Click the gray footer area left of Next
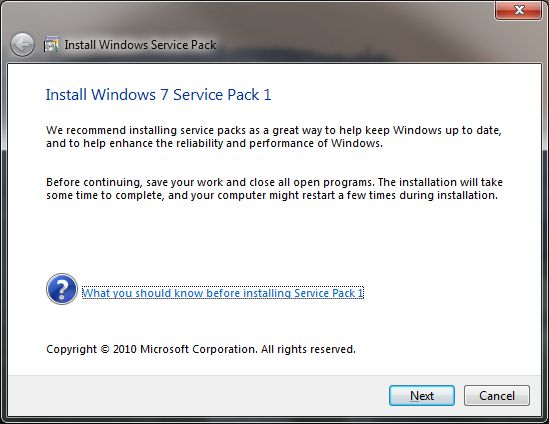549x424 pixels. (196, 396)
